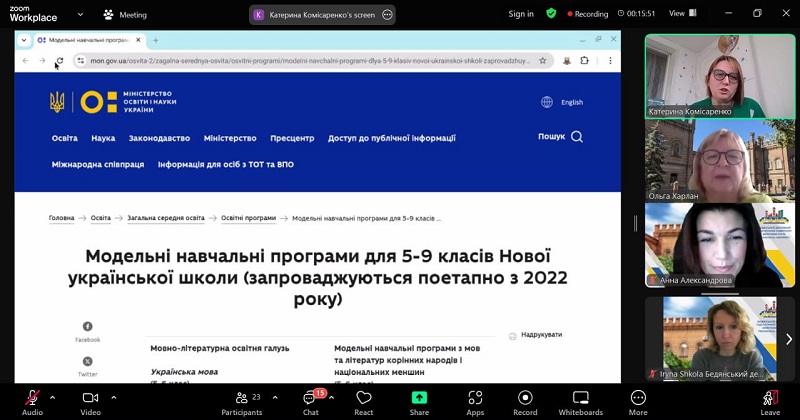Viewport: 800px width, 420px height.
Task: Click the bookmark star in address bar
Action: point(543,61)
